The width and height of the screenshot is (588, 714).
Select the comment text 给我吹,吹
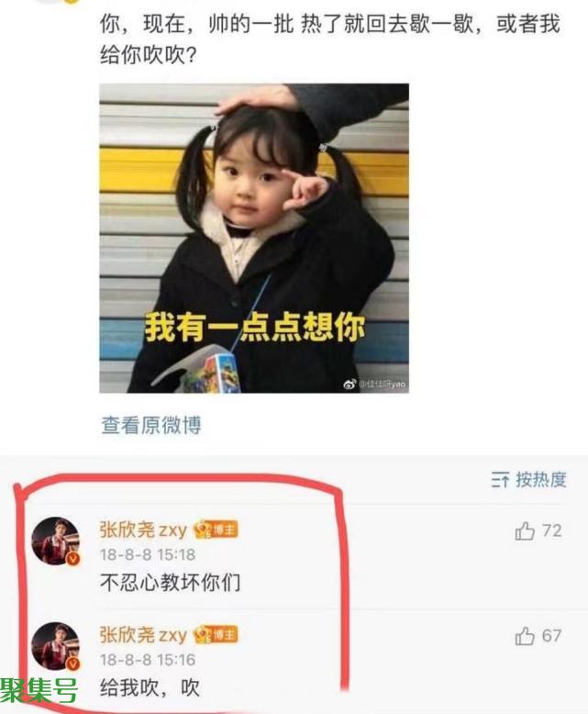click(x=150, y=687)
